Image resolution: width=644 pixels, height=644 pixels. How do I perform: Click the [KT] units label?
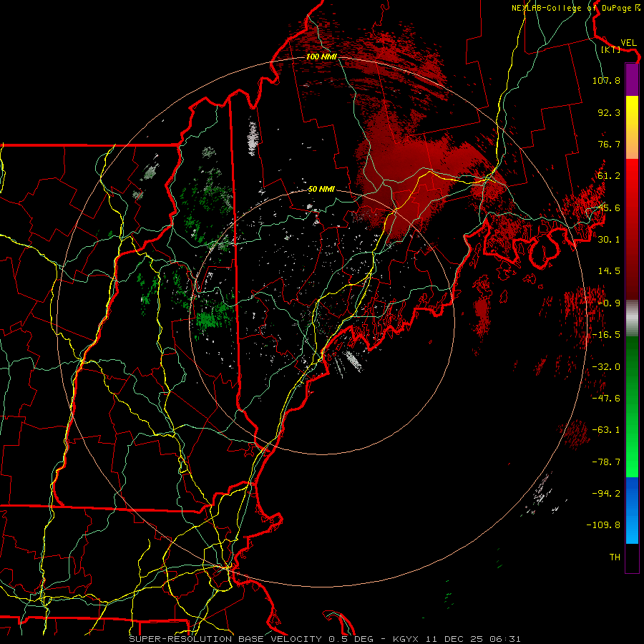[x=611, y=49]
